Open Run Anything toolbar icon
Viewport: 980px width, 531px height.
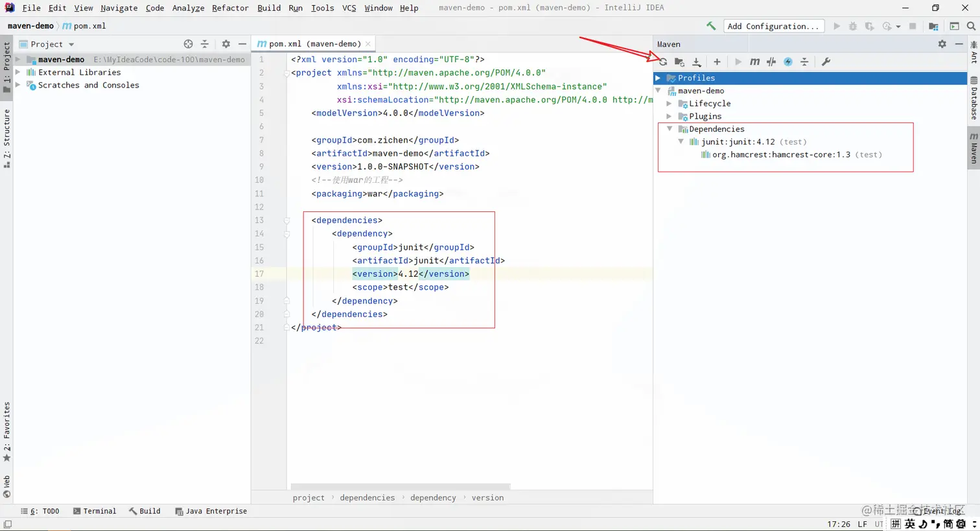(954, 26)
